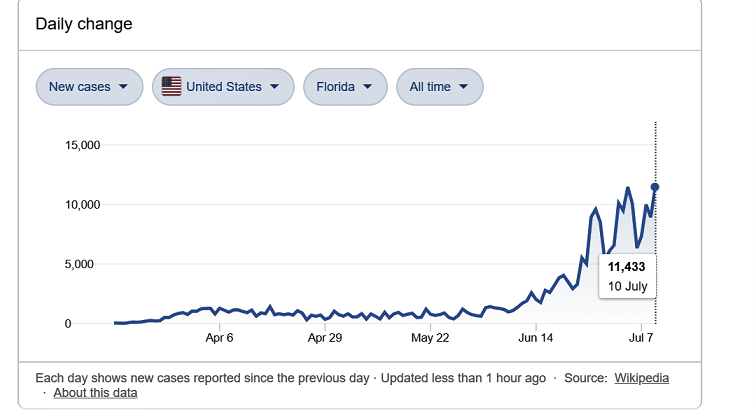Screen dimensions: 754x411
Task: Open the Wikipedia source link
Action: click(640, 378)
